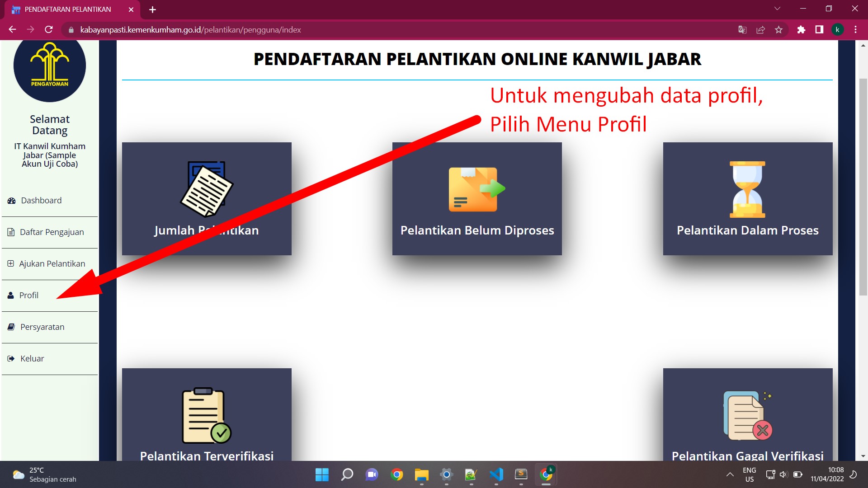Click the share page icon

click(x=760, y=30)
